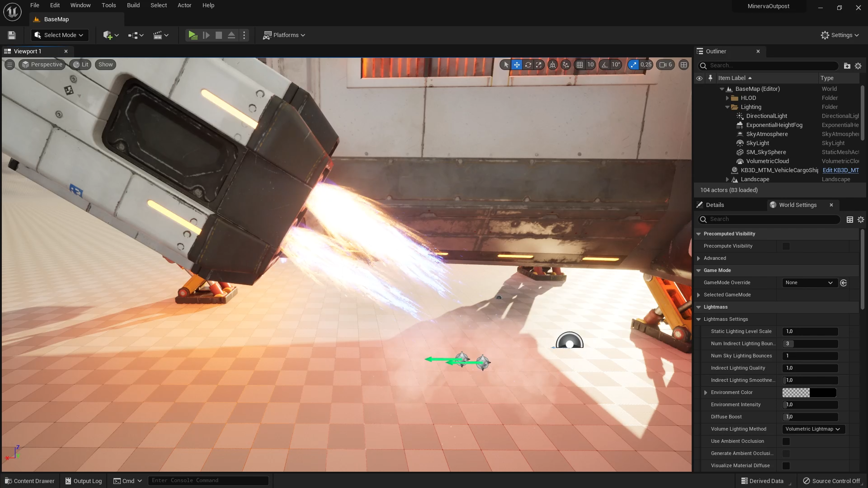Open the Build menu
This screenshot has height=488, width=868.
click(x=133, y=5)
